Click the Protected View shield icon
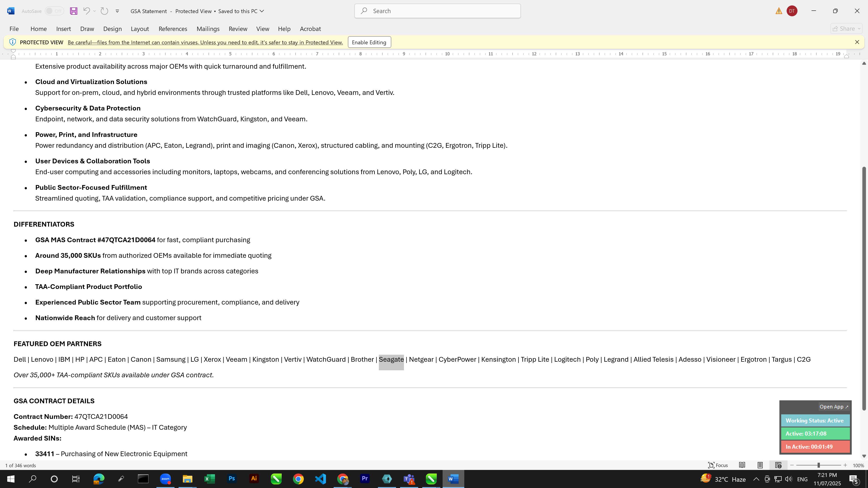This screenshot has height=488, width=868. (12, 42)
